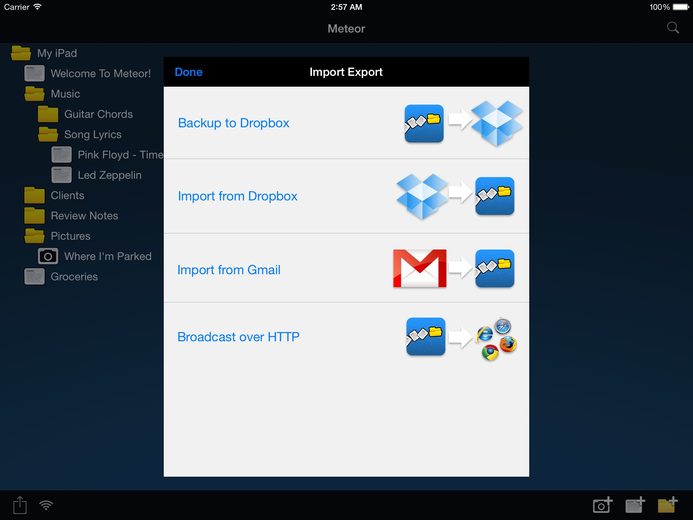Add a new photo note with the camera icon
The height and width of the screenshot is (520, 693).
pyautogui.click(x=602, y=505)
